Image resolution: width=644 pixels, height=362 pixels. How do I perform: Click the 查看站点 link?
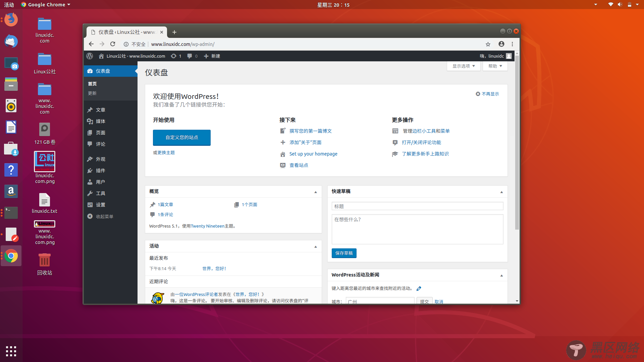pyautogui.click(x=299, y=165)
